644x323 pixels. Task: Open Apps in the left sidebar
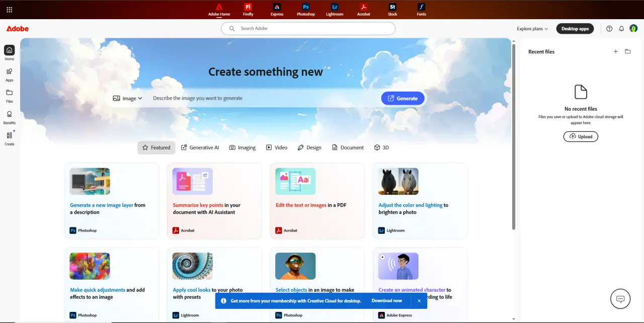coord(10,74)
